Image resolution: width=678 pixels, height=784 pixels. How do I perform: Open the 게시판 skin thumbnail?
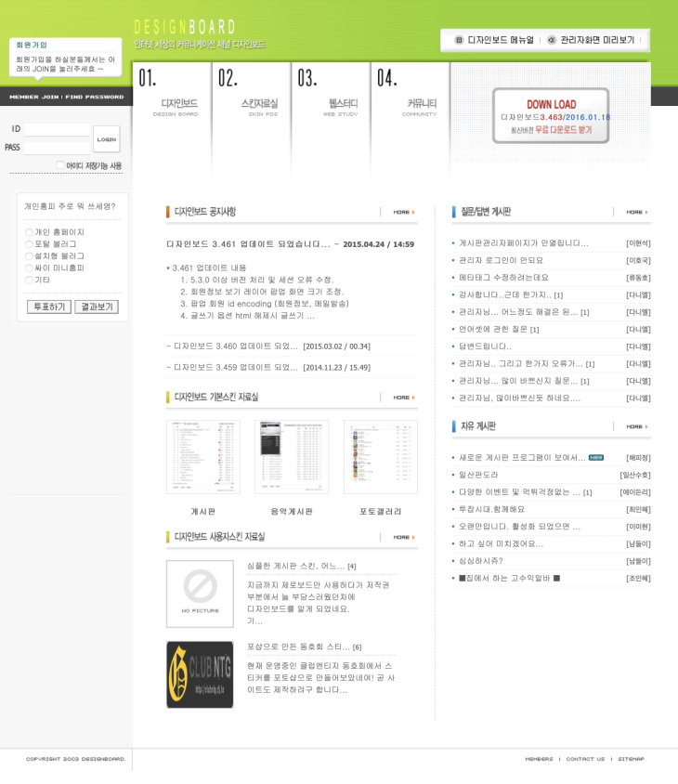(x=203, y=457)
